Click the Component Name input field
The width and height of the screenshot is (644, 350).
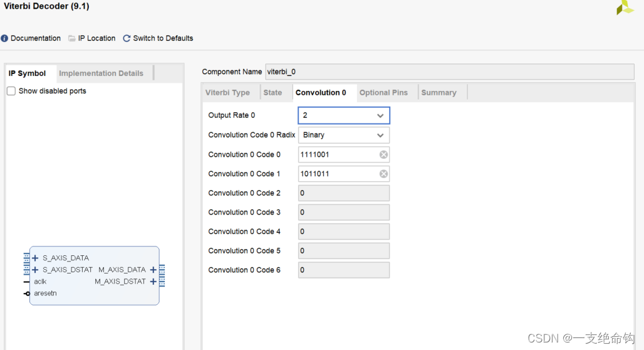click(x=450, y=72)
